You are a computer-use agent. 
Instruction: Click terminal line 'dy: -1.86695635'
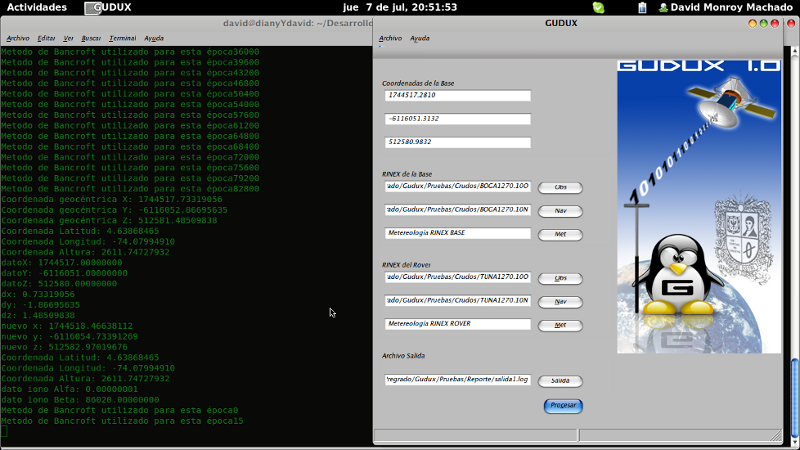40,305
